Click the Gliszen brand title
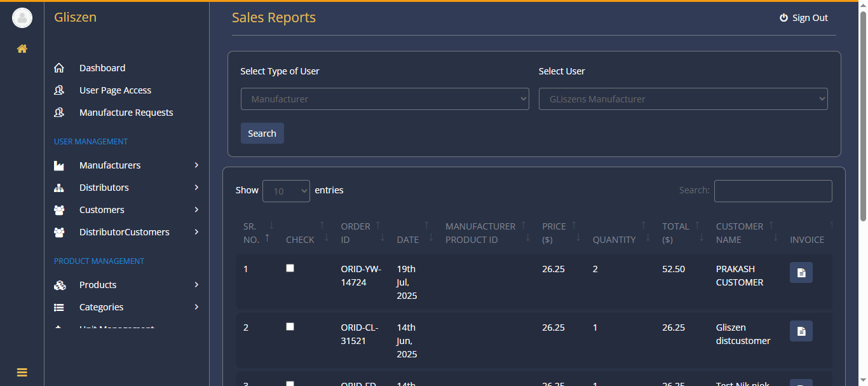868x386 pixels. pyautogui.click(x=75, y=17)
